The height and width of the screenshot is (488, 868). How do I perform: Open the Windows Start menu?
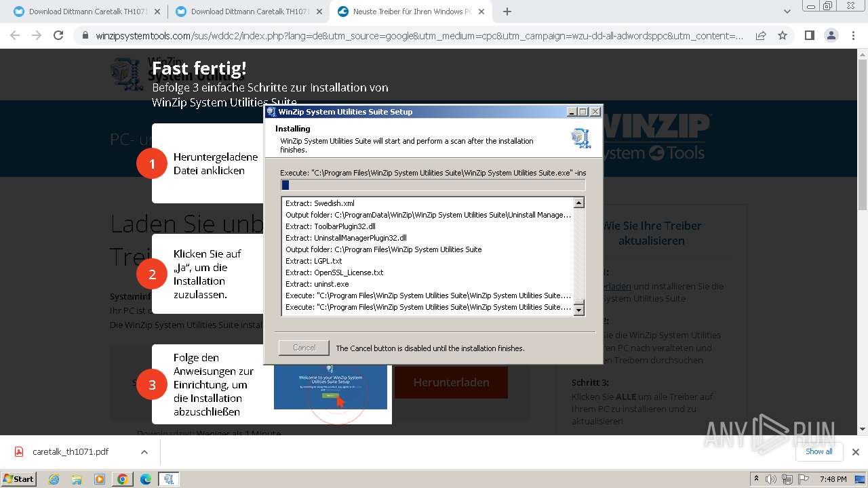click(18, 479)
